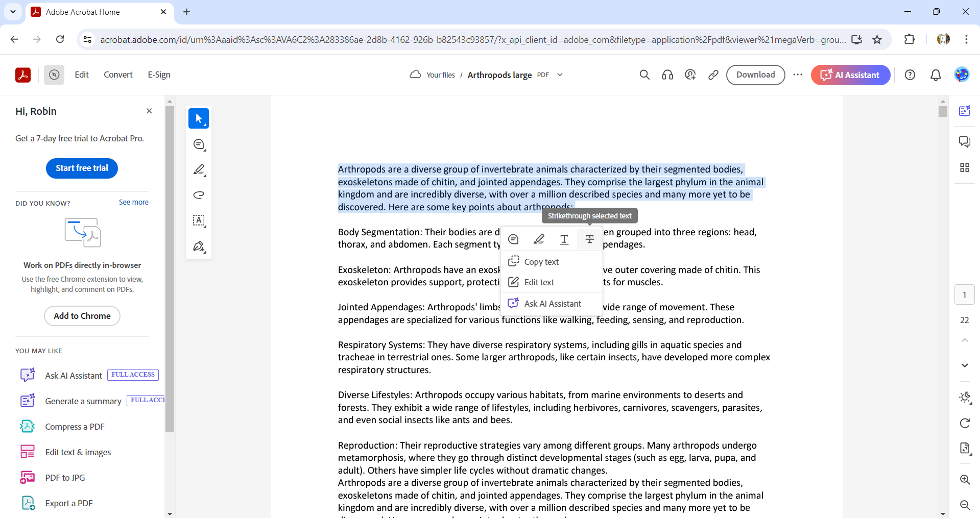Toggle dark mode from the right sidebar

pyautogui.click(x=965, y=398)
